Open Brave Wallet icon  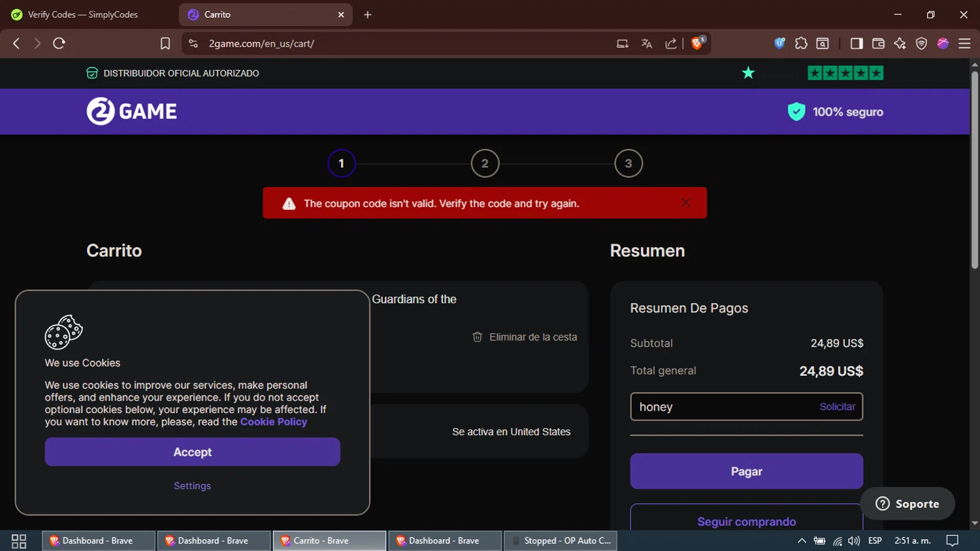(878, 43)
